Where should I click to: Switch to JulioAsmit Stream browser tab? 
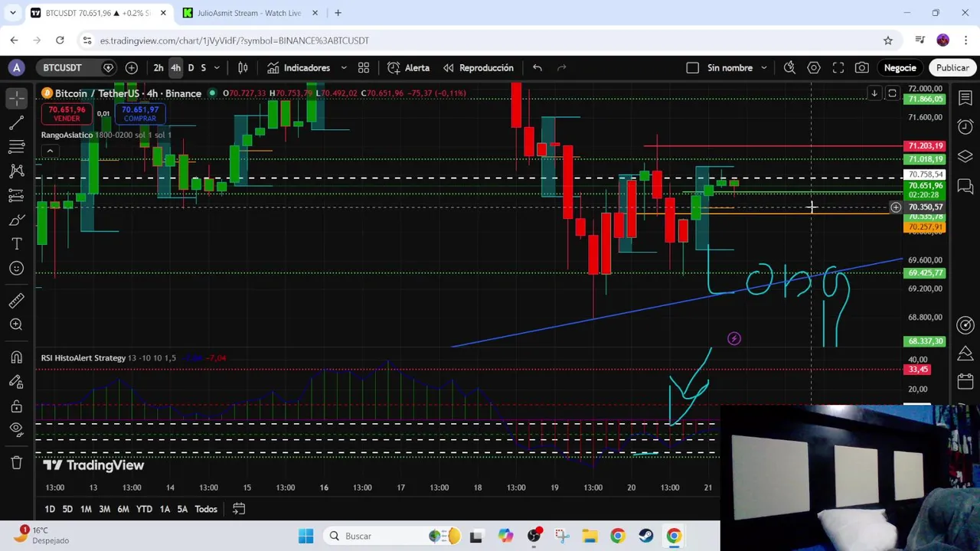(249, 13)
